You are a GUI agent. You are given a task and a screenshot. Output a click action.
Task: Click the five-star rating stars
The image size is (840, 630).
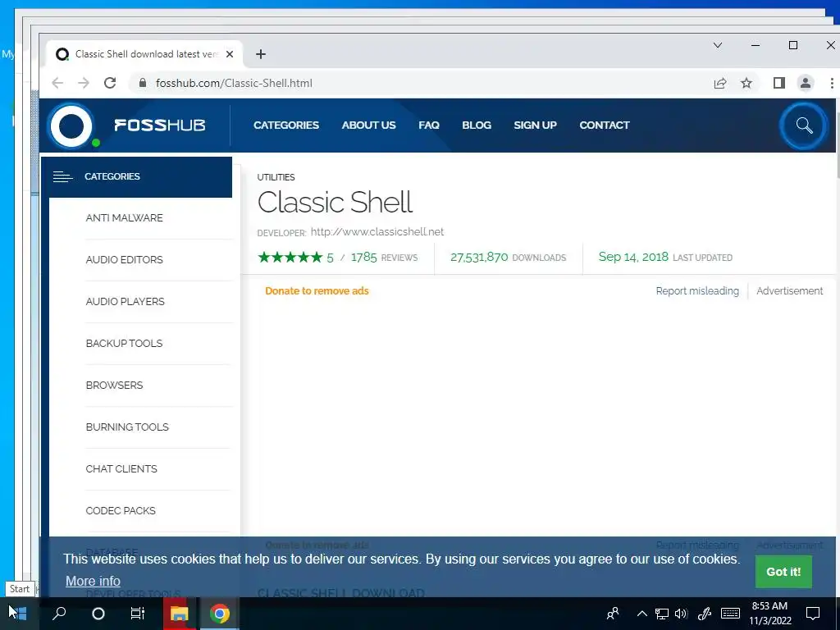(x=290, y=258)
